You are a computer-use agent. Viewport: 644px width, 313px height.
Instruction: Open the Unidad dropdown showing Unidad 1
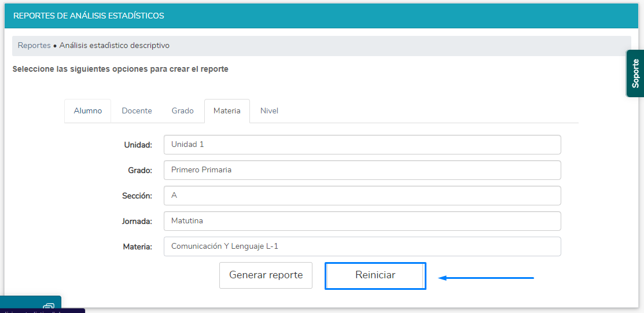point(362,145)
